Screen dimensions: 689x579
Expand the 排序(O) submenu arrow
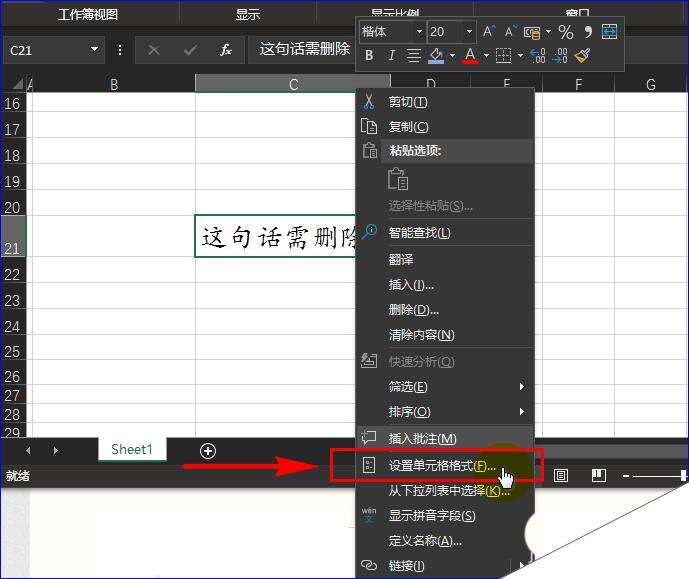pyautogui.click(x=522, y=412)
